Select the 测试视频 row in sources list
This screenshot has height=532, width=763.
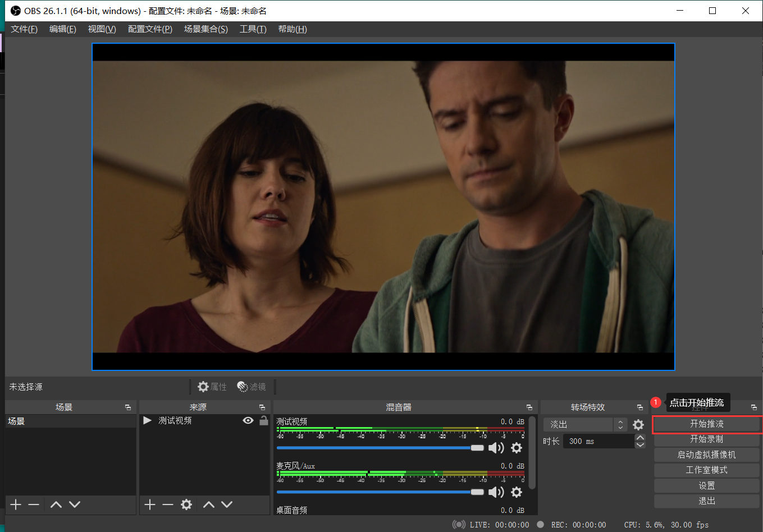(x=205, y=420)
